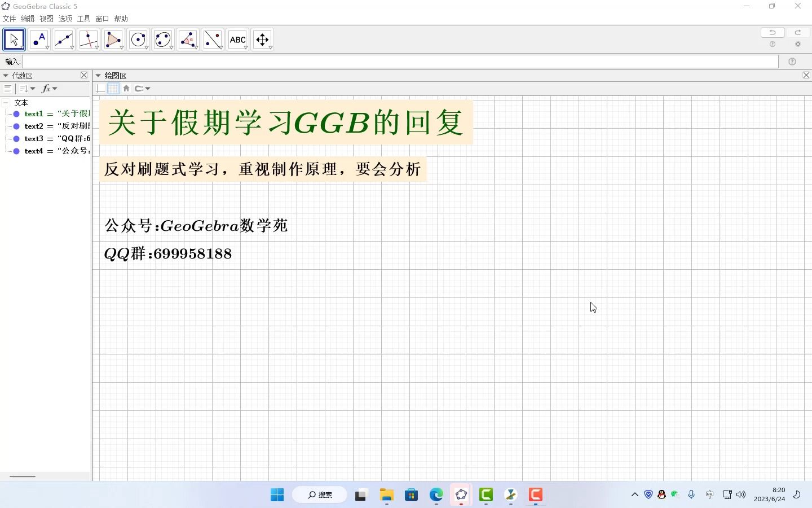Open the volume speaker tray icon
Viewport: 812px width, 508px height.
(741, 495)
